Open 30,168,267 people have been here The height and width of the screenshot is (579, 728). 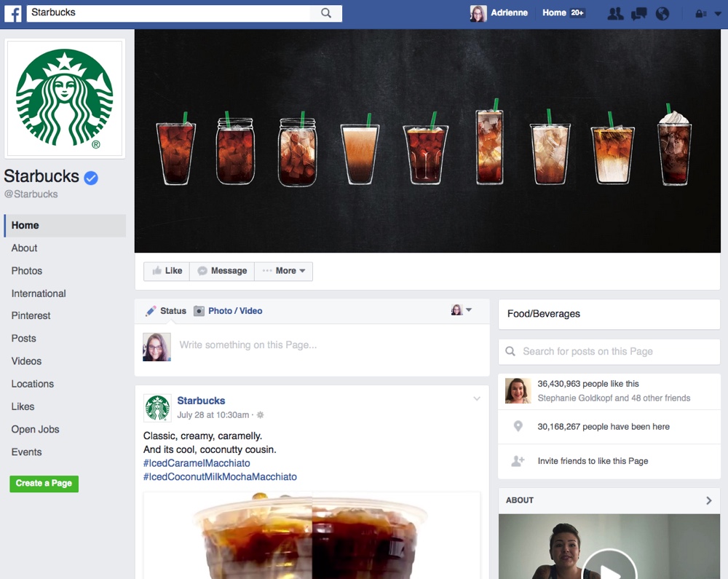tap(603, 427)
